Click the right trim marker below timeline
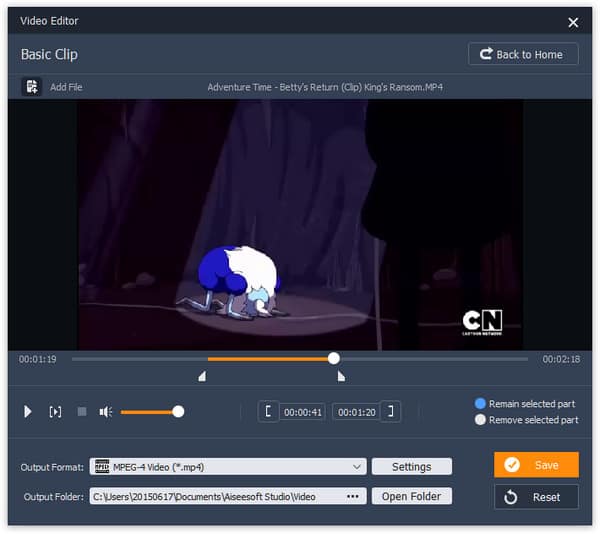This screenshot has height=534, width=600. click(341, 376)
